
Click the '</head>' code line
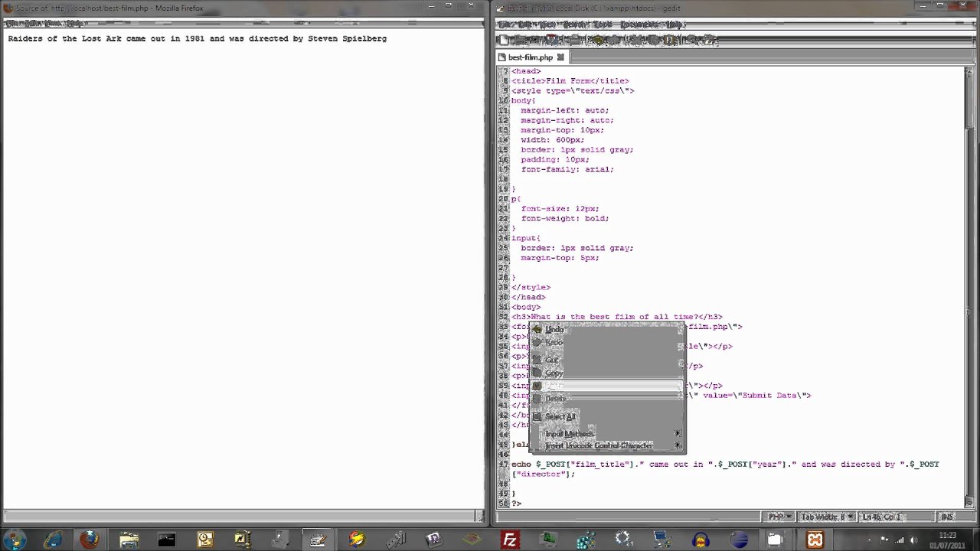528,297
